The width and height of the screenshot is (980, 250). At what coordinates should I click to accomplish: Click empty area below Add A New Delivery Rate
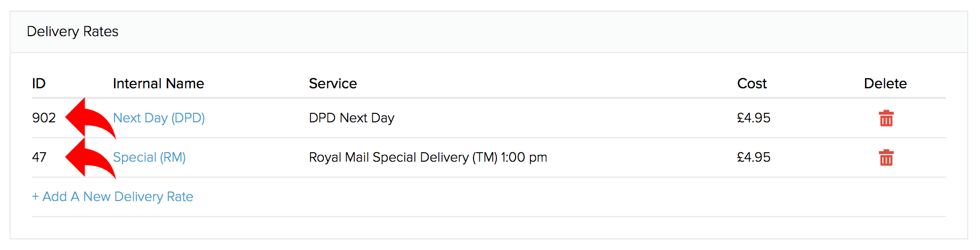[x=489, y=227]
